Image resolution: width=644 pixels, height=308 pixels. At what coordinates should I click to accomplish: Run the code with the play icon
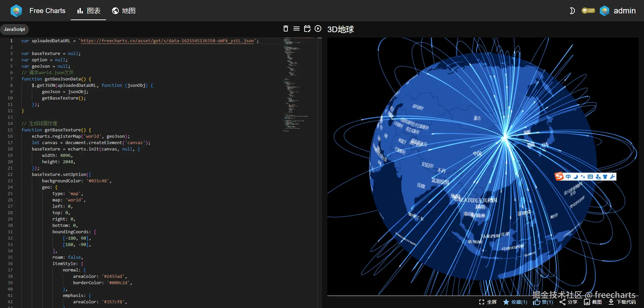(x=318, y=29)
